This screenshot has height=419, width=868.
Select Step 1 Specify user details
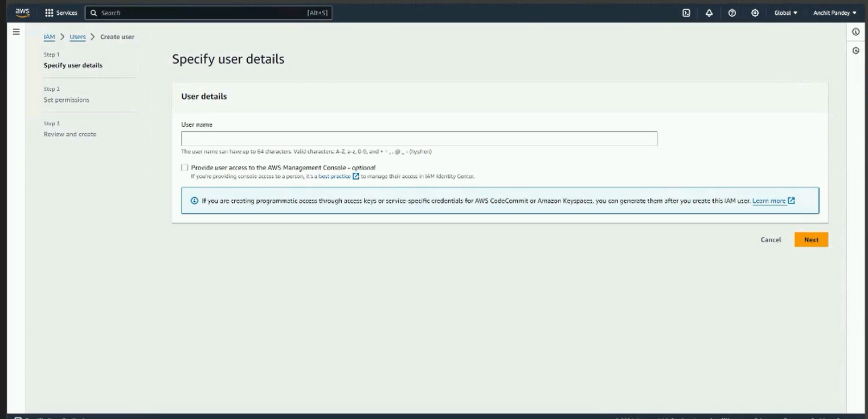73,65
